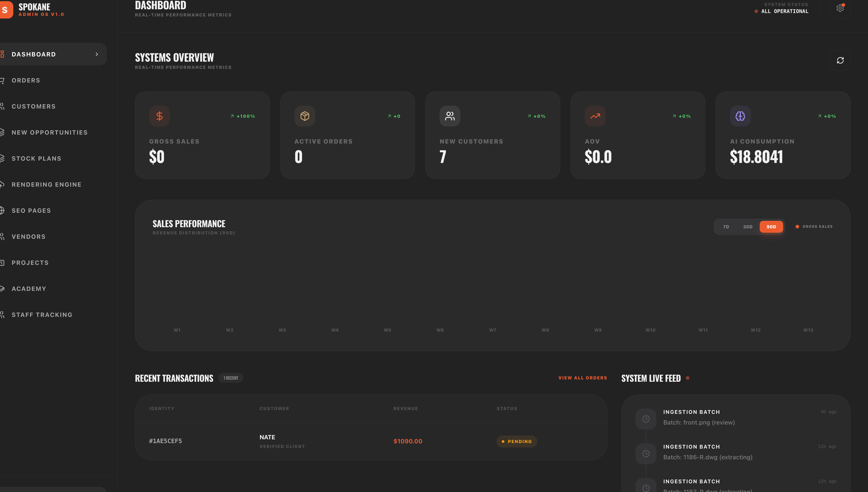Screen dimensions: 868x492
Task: Click the New Customers value 7
Action: coord(443,157)
